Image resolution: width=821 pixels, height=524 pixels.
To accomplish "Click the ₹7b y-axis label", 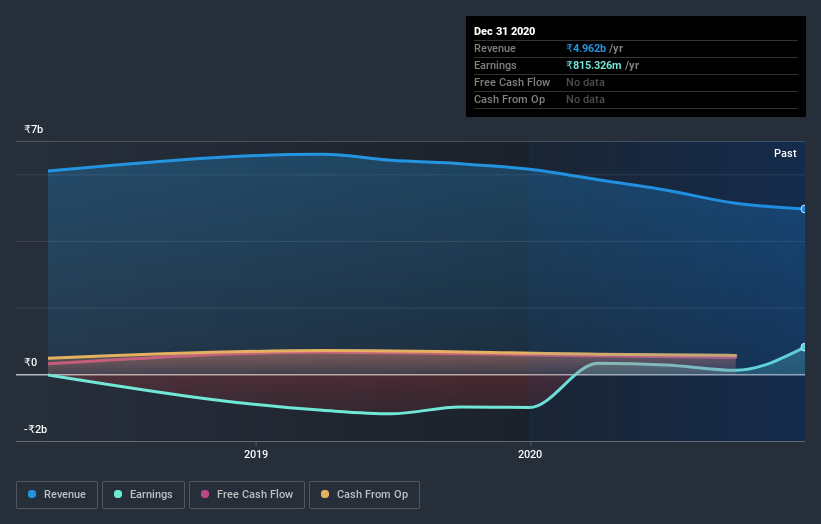I will point(34,129).
